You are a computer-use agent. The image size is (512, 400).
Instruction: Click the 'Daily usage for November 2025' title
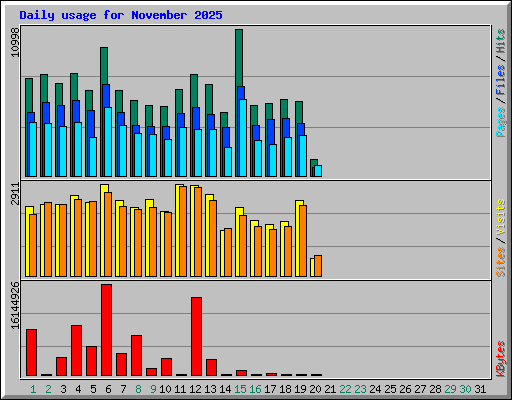tap(121, 15)
